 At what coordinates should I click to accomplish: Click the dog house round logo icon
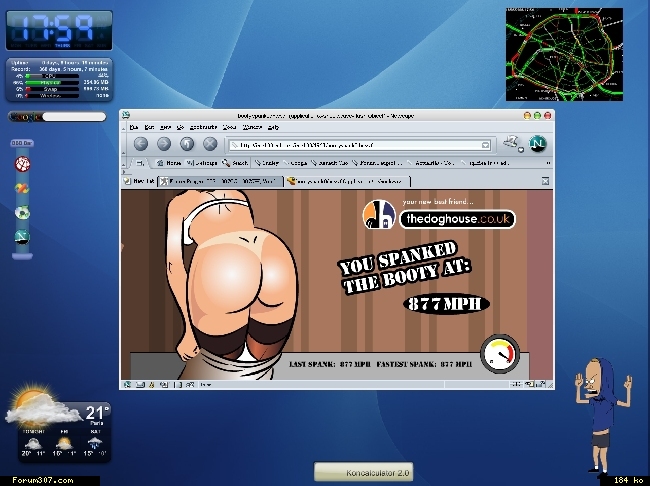click(x=379, y=214)
